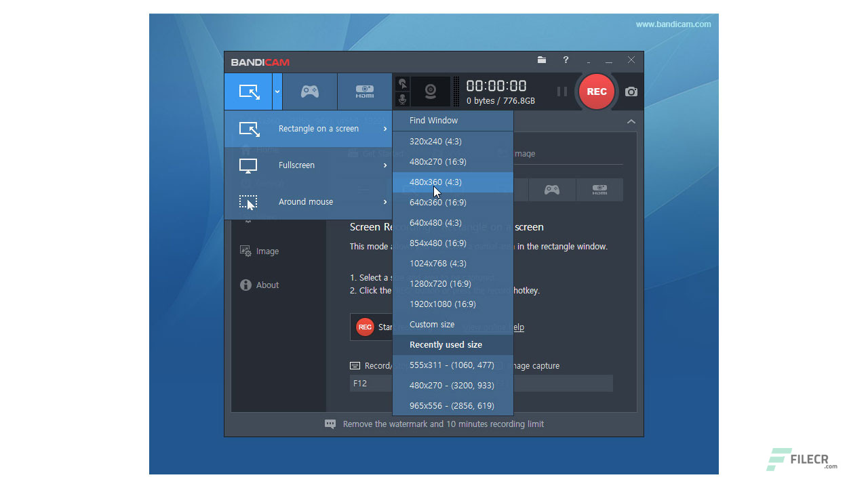Choose 1024x768 (4:3) size

point(453,264)
